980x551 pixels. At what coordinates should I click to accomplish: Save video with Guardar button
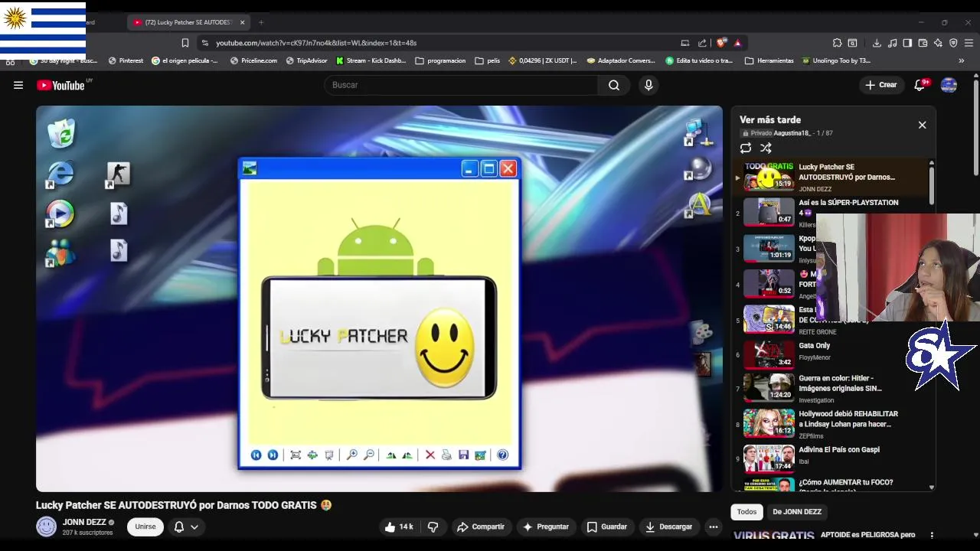pos(607,527)
